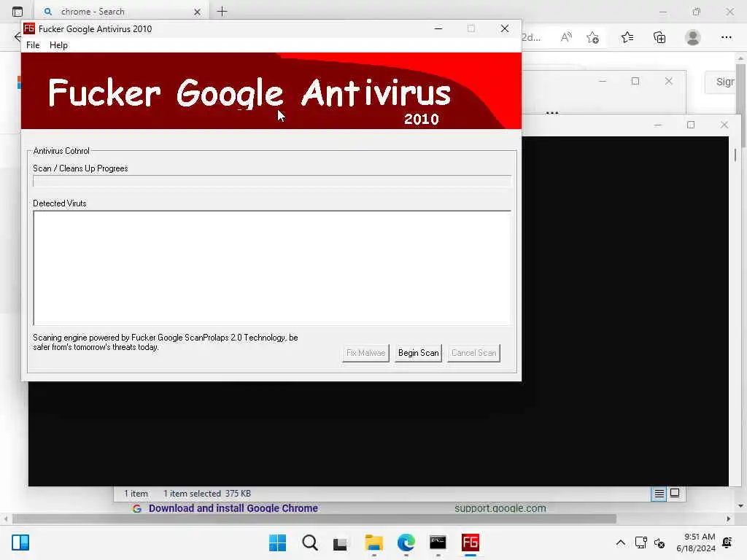The image size is (747, 560).
Task: Open Widgets from taskbar left corner
Action: (x=20, y=542)
